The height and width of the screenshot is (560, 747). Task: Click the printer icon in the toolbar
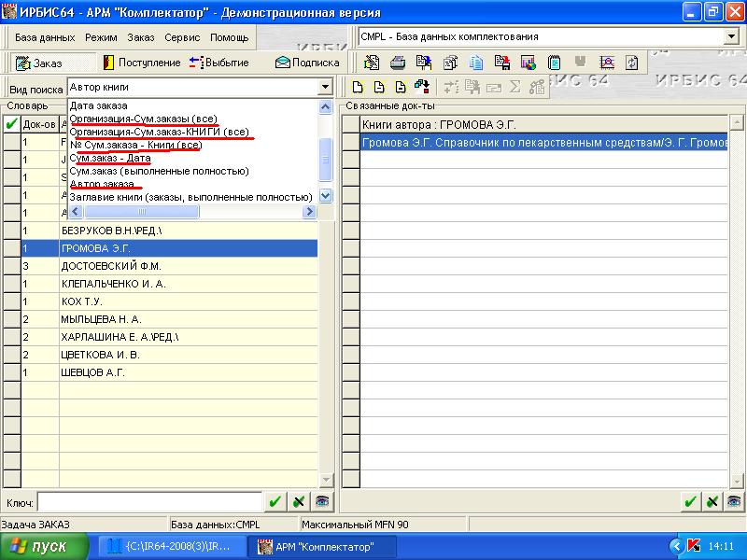(x=397, y=63)
